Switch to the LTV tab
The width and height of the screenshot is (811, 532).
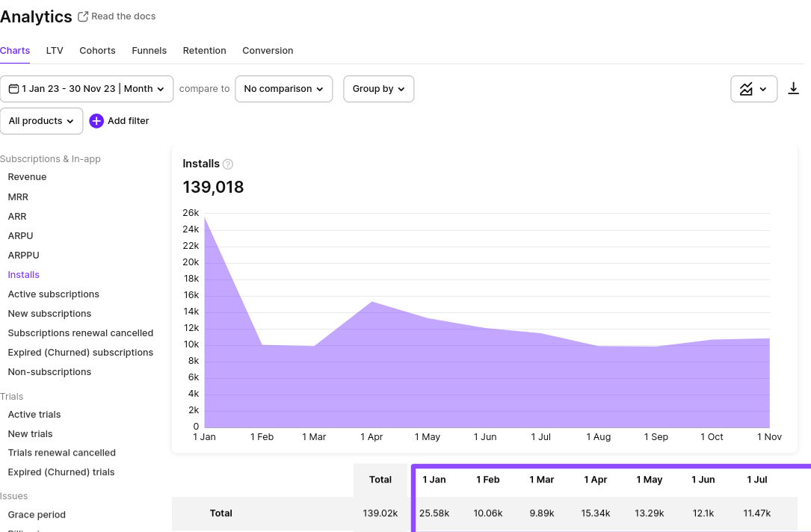pyautogui.click(x=55, y=51)
